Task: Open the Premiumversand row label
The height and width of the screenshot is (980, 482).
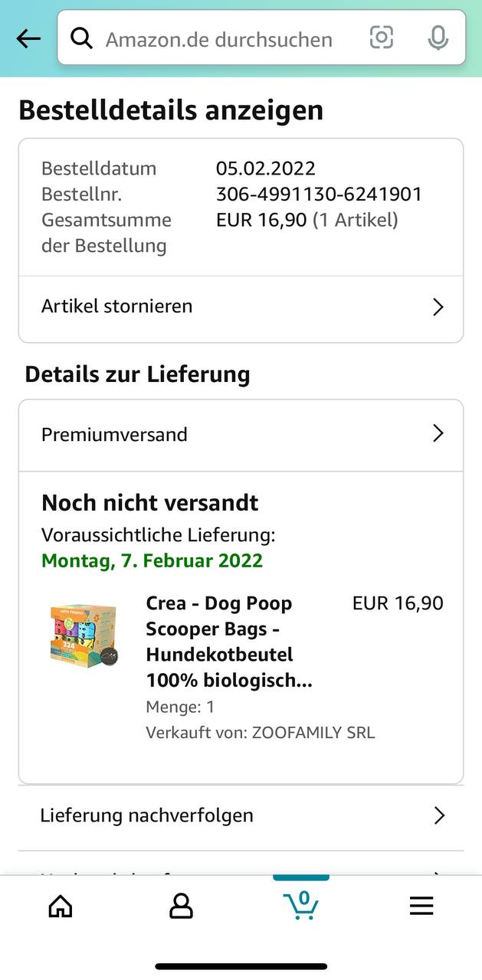Action: (114, 434)
